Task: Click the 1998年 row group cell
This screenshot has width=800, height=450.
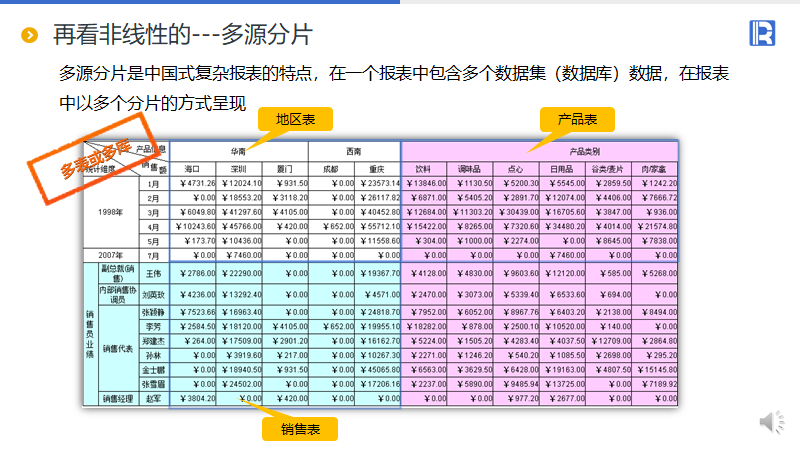Action: point(111,212)
